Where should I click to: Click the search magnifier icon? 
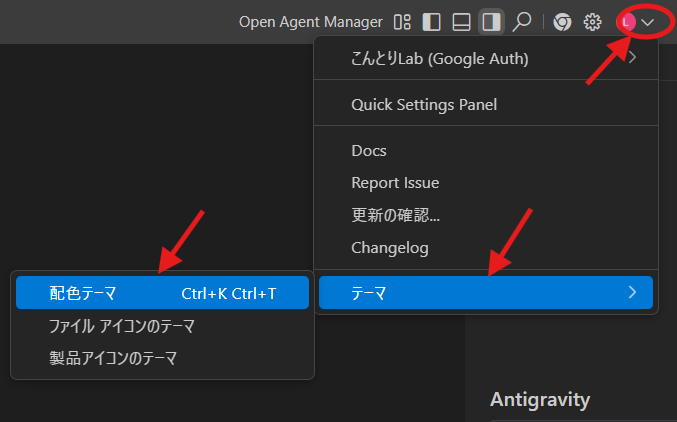click(521, 21)
